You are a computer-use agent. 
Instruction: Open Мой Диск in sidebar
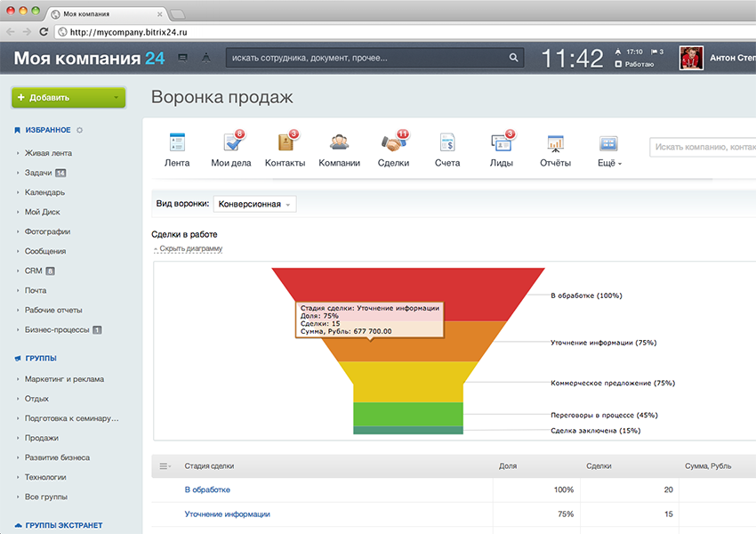[43, 212]
